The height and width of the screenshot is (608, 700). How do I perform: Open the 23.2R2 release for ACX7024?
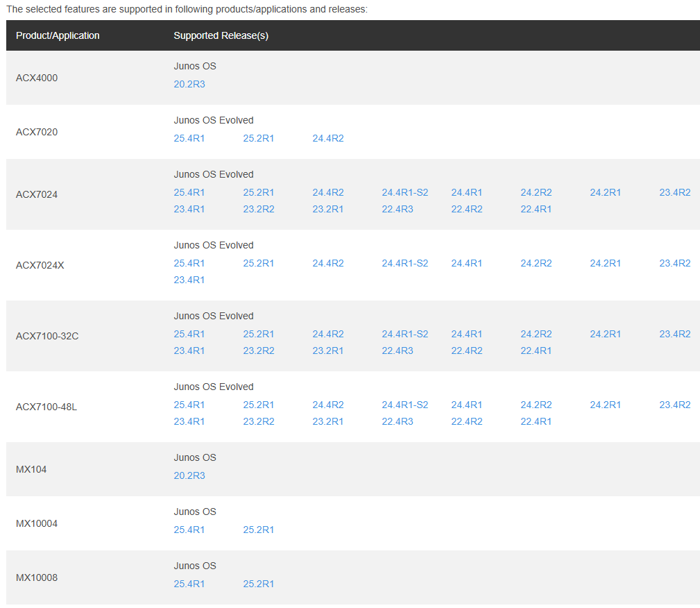pos(258,209)
